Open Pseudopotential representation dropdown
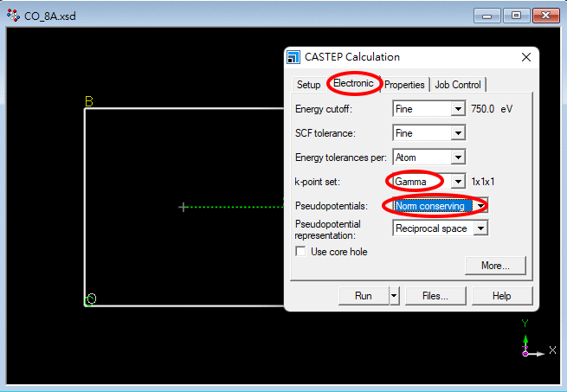 tap(480, 229)
